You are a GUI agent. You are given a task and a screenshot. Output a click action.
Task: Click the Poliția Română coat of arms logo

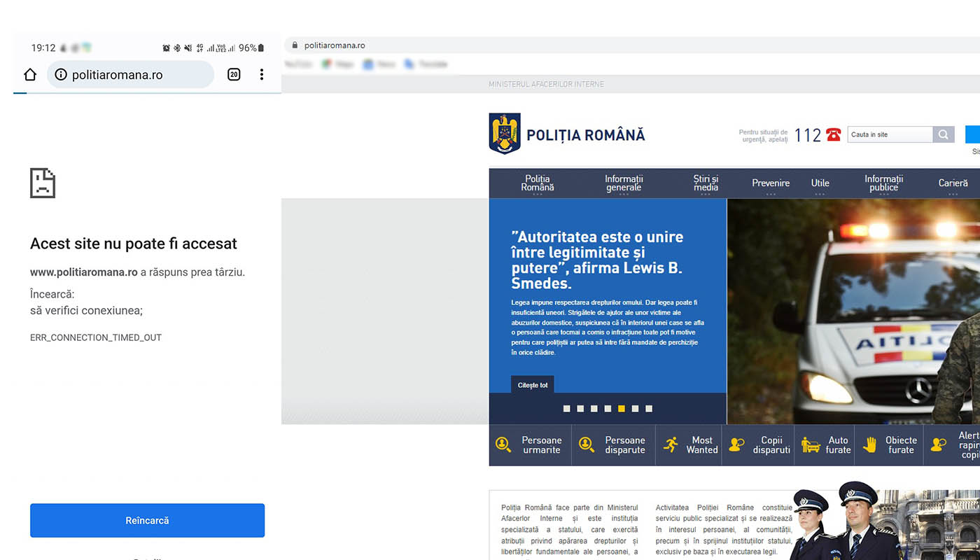click(504, 133)
